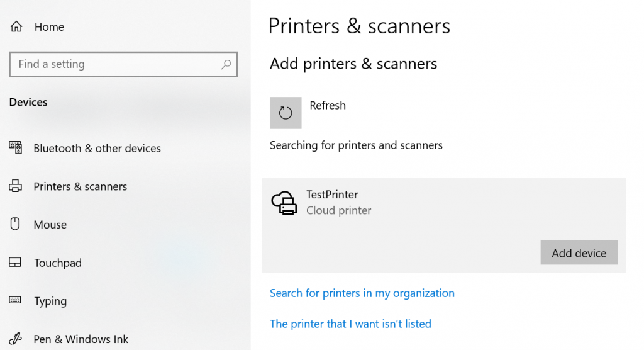Click the Add device button
This screenshot has height=350, width=644.
579,252
